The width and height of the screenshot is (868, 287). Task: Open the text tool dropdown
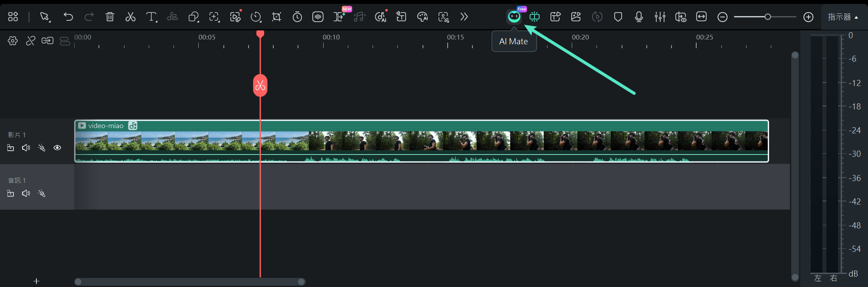[151, 17]
